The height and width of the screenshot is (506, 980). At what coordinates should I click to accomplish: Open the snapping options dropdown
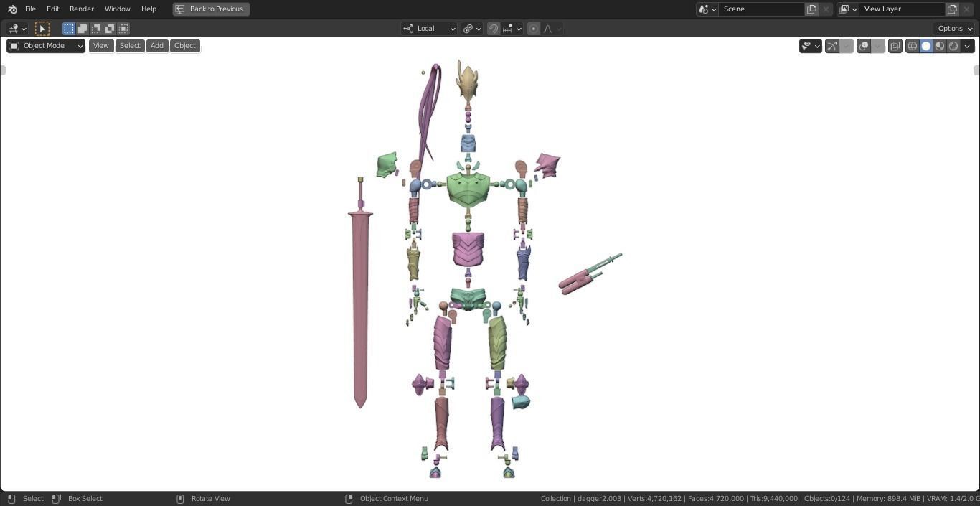(512, 29)
